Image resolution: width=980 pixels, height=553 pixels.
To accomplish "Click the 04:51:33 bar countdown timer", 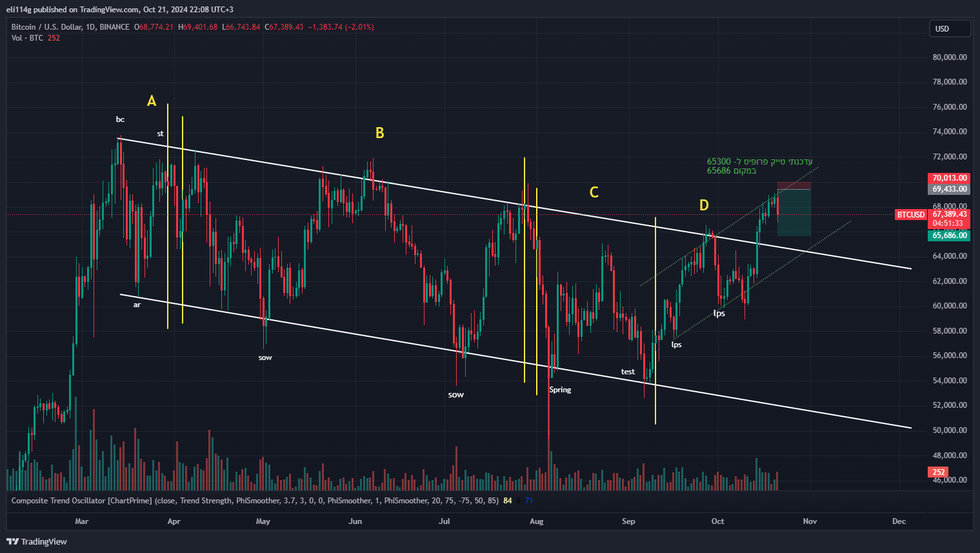I will (948, 223).
